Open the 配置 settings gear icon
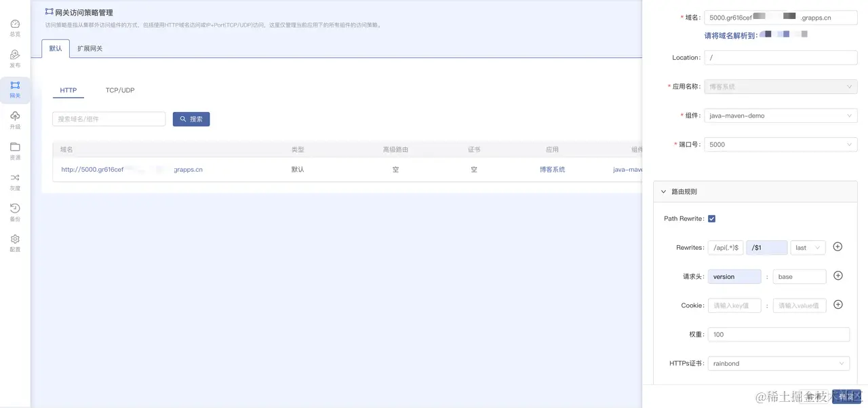 15,239
